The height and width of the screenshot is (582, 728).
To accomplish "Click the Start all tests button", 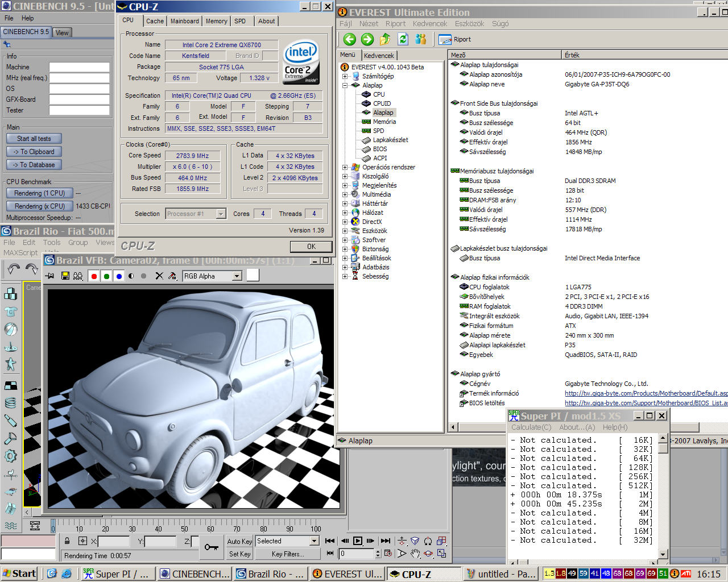I will [x=34, y=139].
